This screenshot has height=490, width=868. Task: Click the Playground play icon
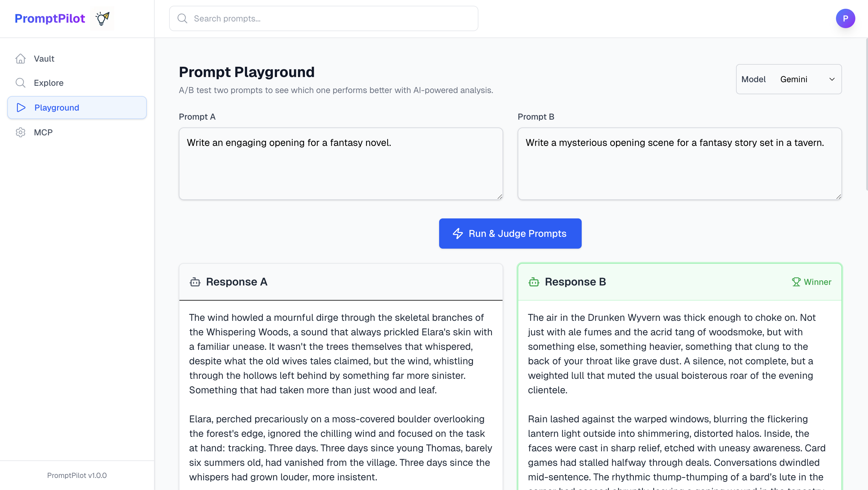click(21, 108)
